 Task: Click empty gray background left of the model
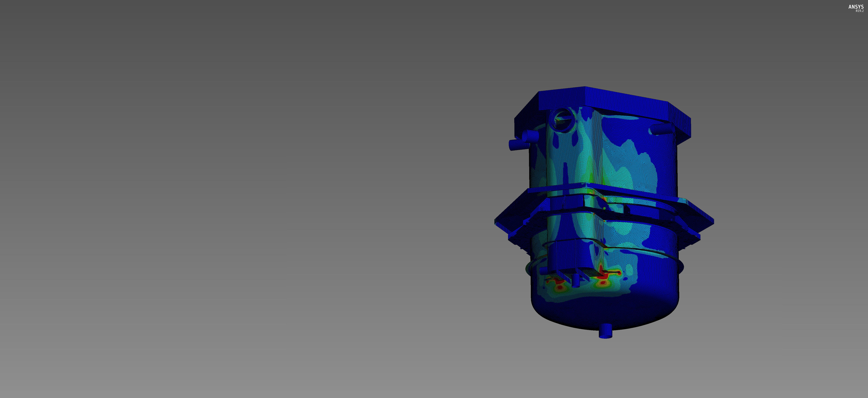click(x=236, y=202)
